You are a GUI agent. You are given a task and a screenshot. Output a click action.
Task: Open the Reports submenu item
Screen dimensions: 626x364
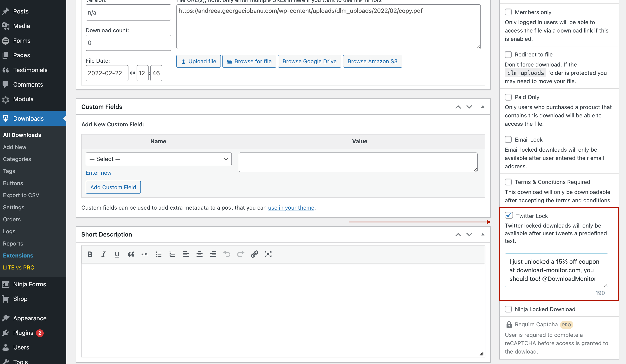(x=13, y=243)
